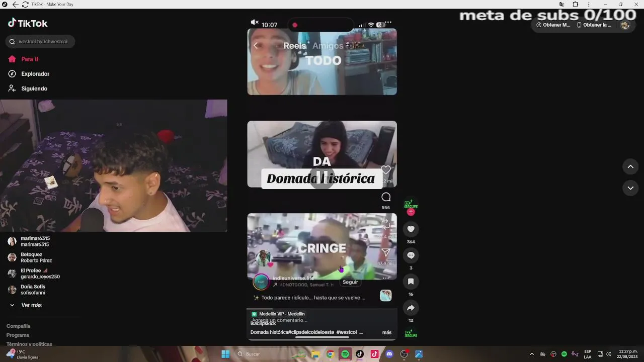
Task: Click Obtener la... app button
Action: (594, 25)
